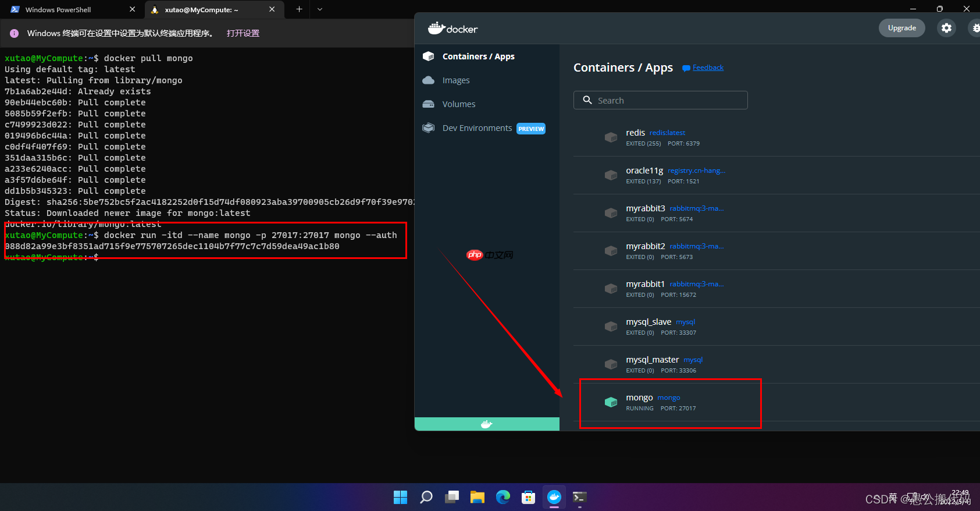Select the myrabbit3 container name
The image size is (980, 511).
pos(646,208)
